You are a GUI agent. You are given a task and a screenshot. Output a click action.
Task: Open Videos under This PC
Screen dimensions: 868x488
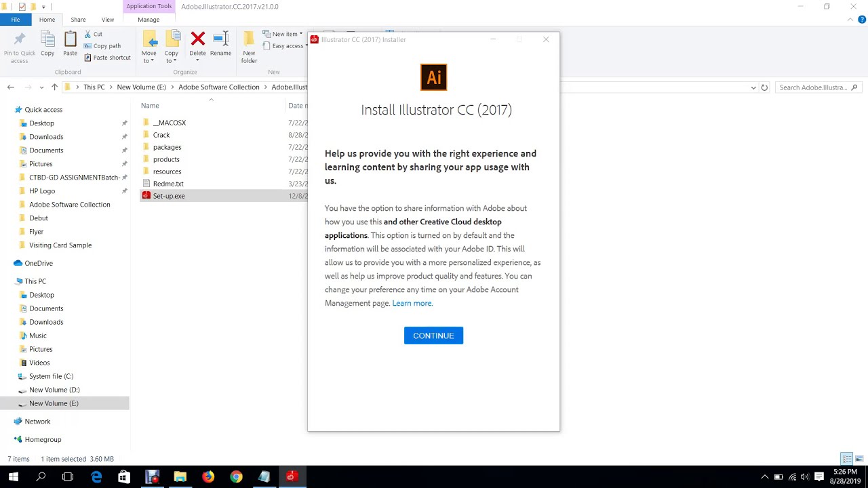(x=39, y=363)
